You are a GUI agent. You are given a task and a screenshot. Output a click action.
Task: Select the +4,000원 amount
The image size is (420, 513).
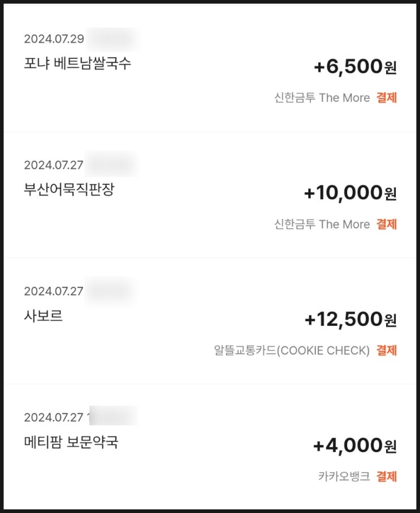point(355,446)
